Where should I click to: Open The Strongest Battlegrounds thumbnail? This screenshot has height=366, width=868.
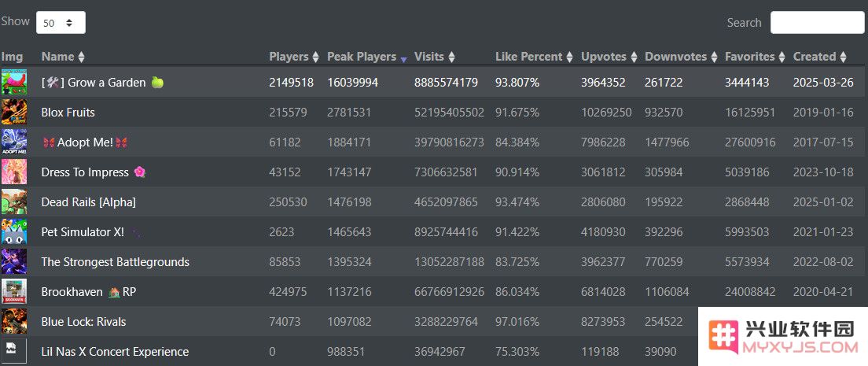click(14, 262)
